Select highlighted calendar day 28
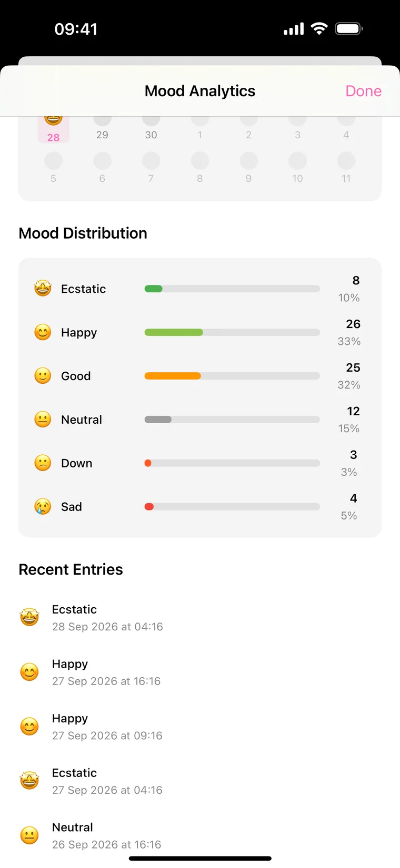The image size is (400, 868). 53,129
